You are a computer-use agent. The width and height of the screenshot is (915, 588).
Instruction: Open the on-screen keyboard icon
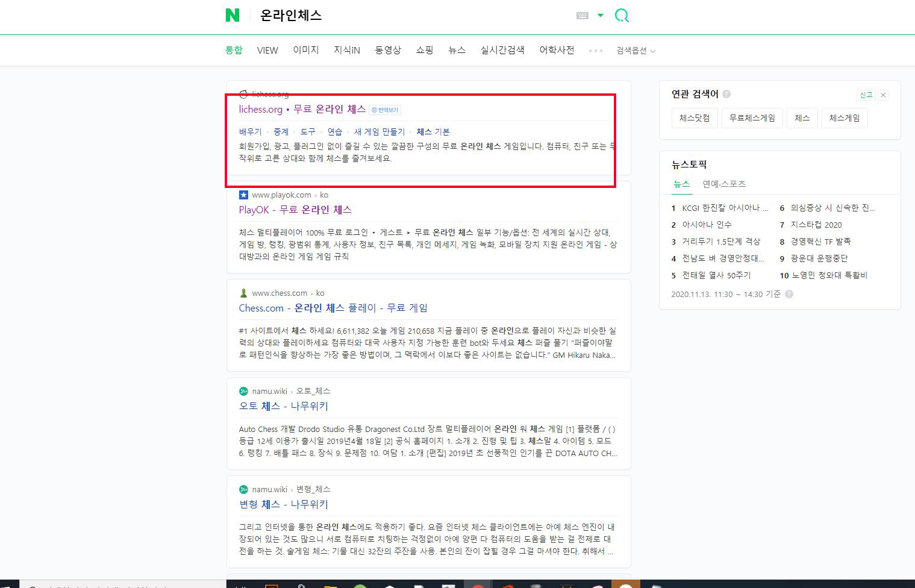[x=582, y=16]
